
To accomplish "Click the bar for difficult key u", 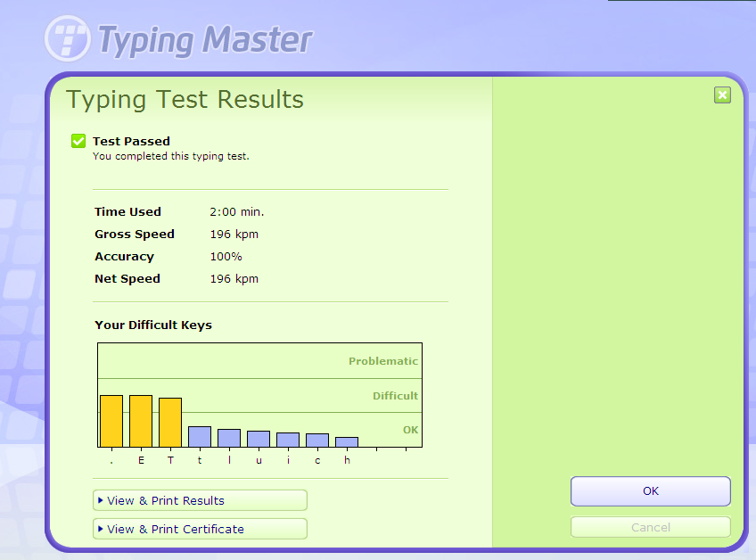I will (x=258, y=438).
